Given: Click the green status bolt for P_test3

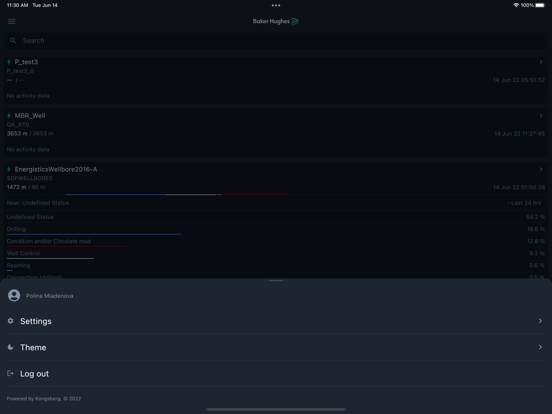Looking at the screenshot, I should tap(9, 62).
